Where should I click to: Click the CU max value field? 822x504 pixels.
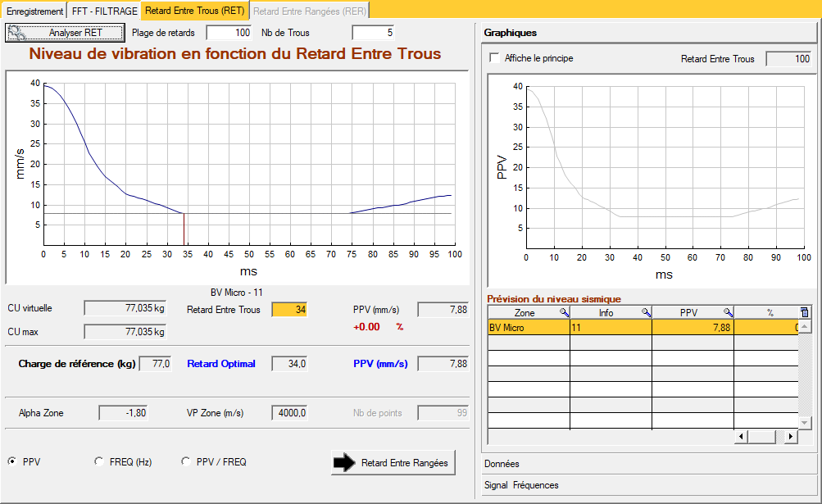point(125,332)
